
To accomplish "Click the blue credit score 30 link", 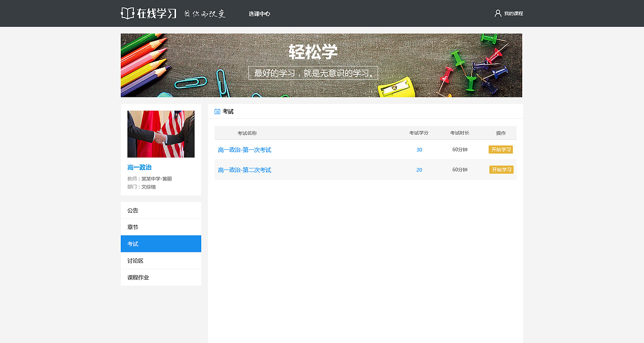I will (x=419, y=149).
